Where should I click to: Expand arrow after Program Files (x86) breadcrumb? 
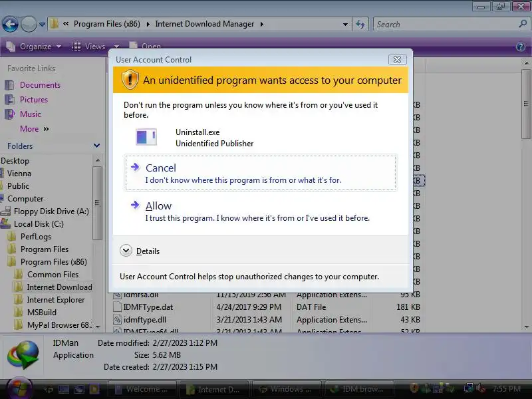[x=148, y=24]
